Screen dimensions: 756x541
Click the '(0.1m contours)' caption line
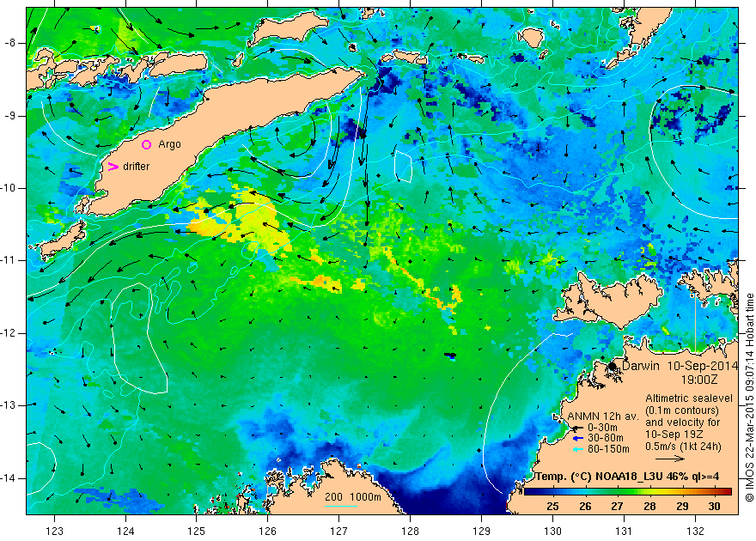(x=682, y=410)
